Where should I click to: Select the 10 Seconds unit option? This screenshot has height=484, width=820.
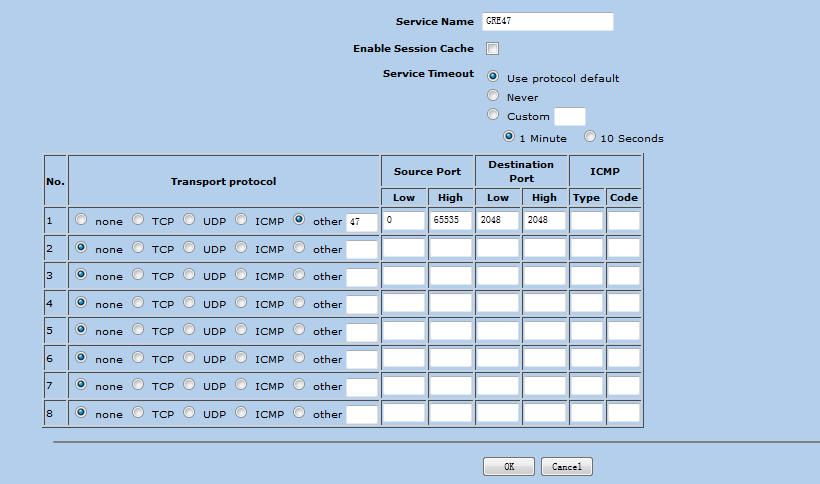[590, 136]
